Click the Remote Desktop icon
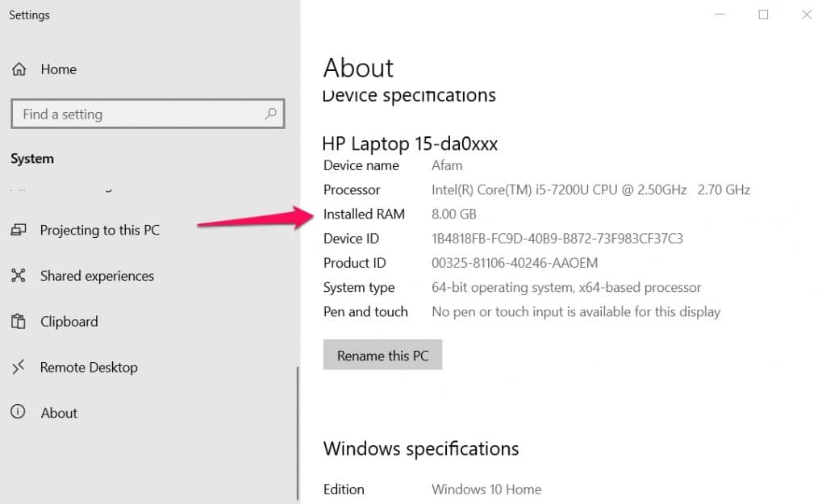Viewport: 826px width, 504px height. click(19, 367)
